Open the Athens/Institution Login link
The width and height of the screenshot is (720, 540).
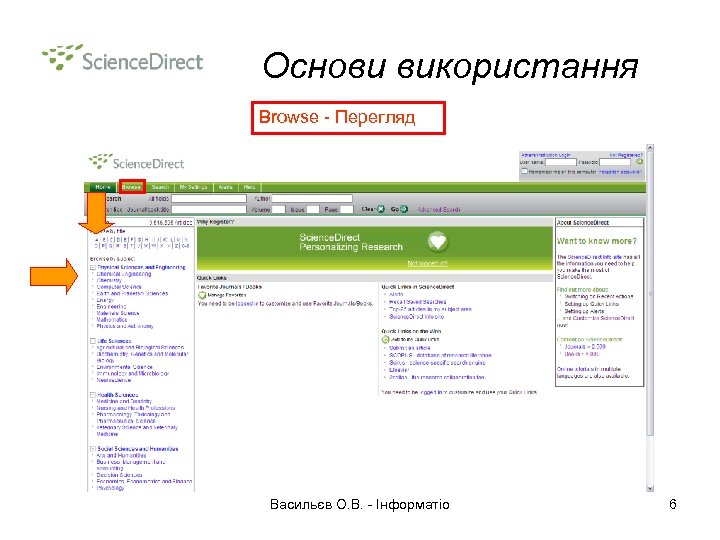[546, 155]
